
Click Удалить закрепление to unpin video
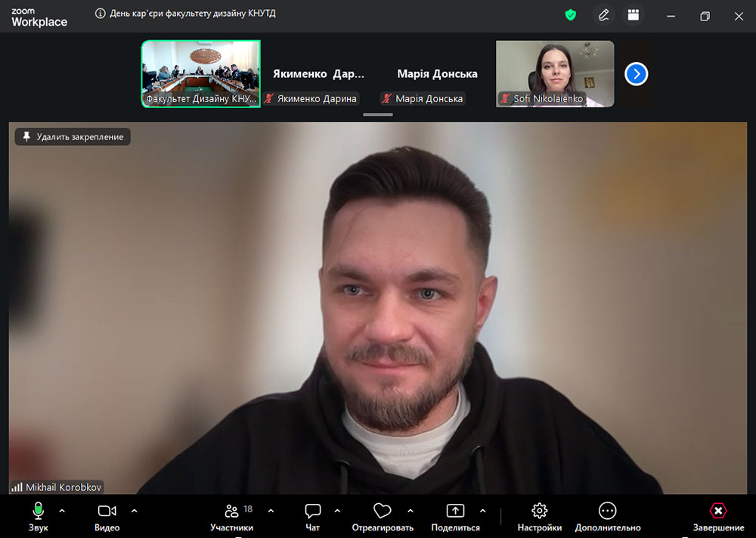(73, 137)
